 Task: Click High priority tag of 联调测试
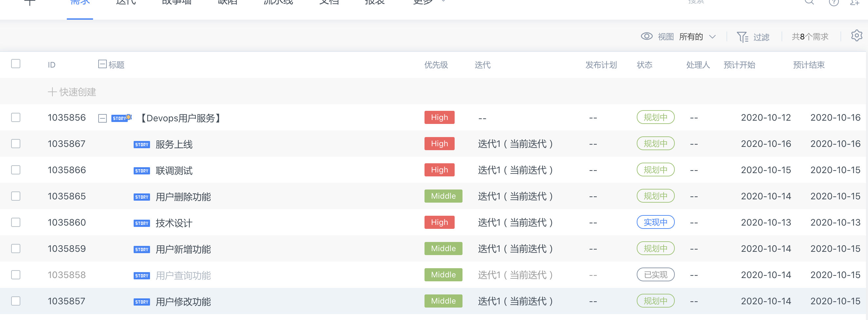(x=439, y=170)
